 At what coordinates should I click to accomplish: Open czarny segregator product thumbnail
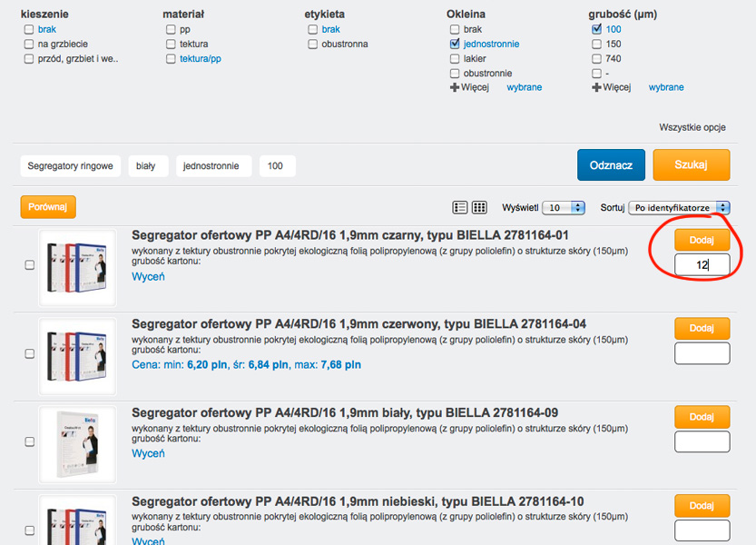[x=77, y=268]
